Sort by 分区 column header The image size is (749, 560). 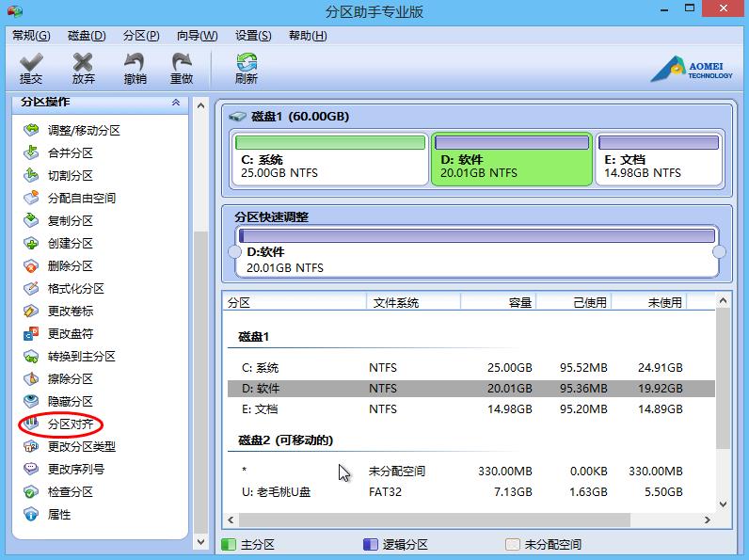pos(295,302)
